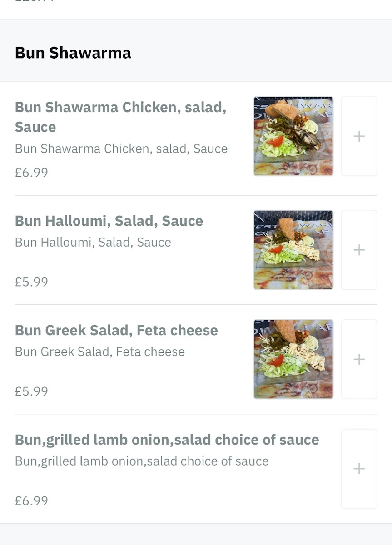The height and width of the screenshot is (545, 392).
Task: Select Bun, grilled lamb onion item title
Action: point(167,440)
